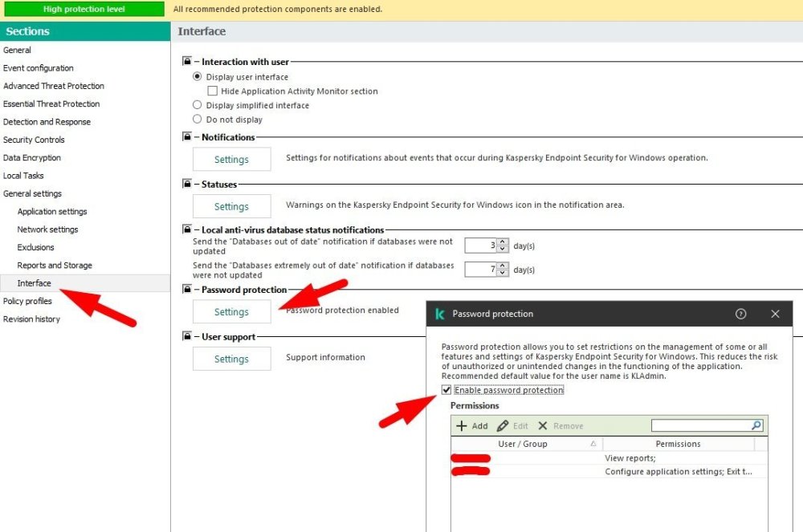Sort by User / Group column
803x532 pixels.
527,444
